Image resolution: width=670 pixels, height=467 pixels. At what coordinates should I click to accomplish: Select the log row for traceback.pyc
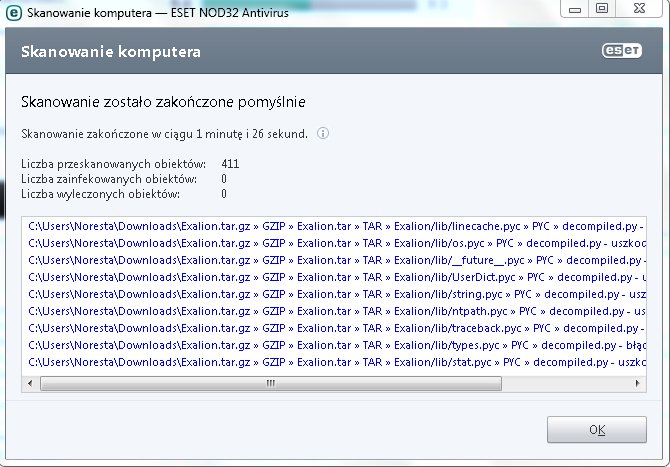click(x=334, y=328)
